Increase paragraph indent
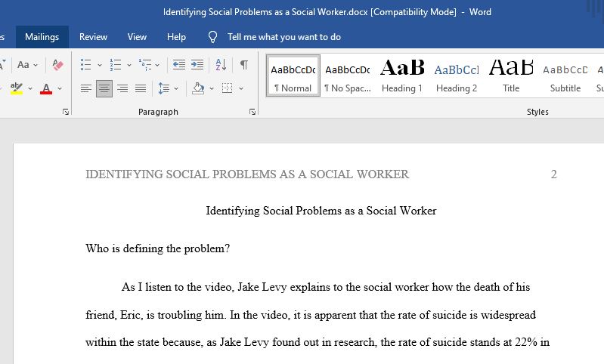Viewport: 604px width, 364px height. [197, 65]
